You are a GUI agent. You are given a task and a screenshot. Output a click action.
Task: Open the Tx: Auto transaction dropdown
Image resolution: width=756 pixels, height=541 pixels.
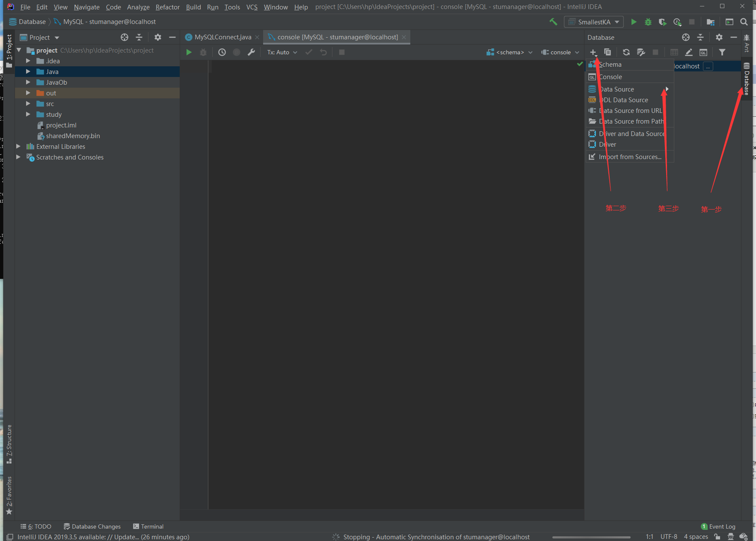(x=282, y=52)
